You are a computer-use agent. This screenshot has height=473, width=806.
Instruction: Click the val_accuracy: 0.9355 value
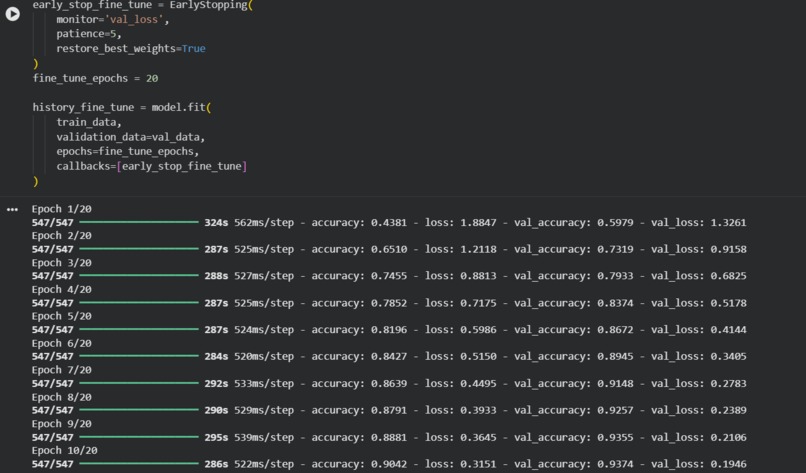point(574,438)
